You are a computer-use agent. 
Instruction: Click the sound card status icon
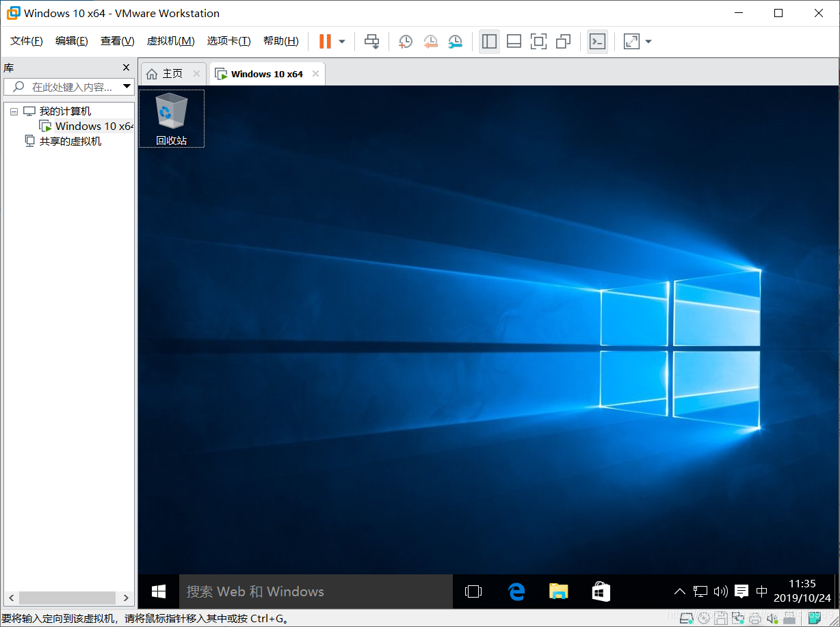(x=772, y=618)
